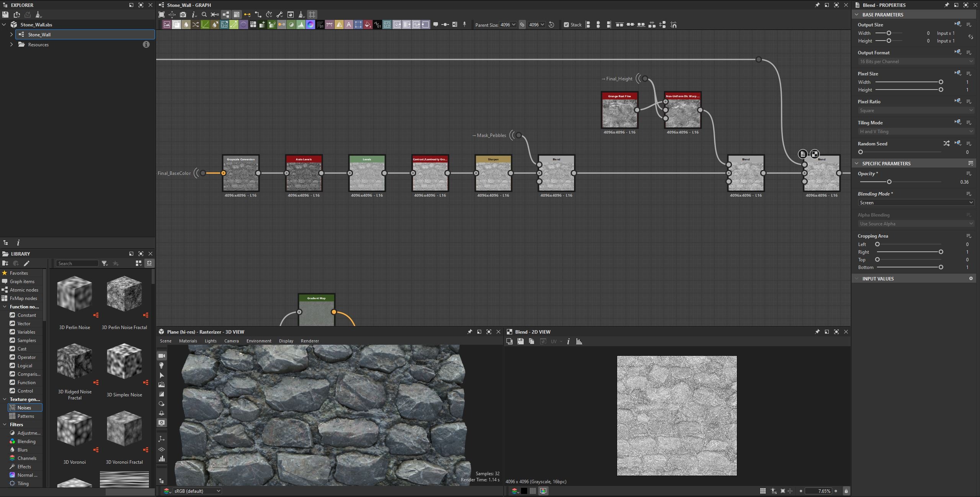Open the Camera menu in 3D view
The width and height of the screenshot is (980, 497).
(231, 341)
